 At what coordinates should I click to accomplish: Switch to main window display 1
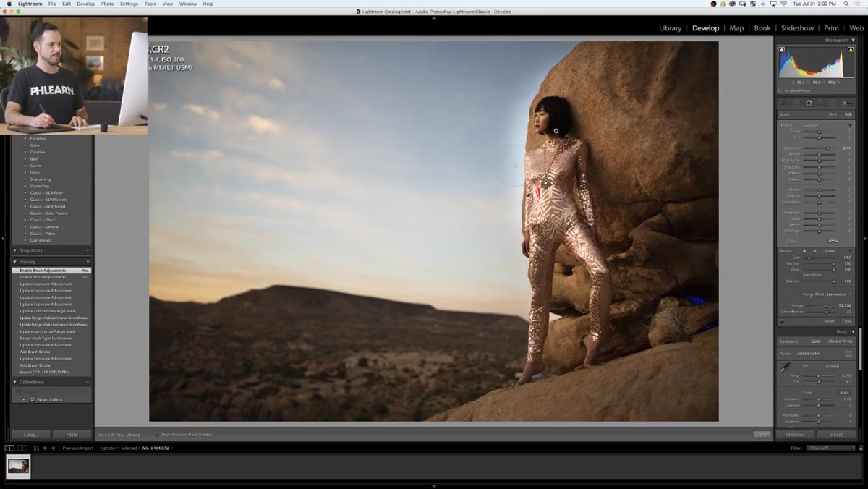pyautogui.click(x=9, y=448)
